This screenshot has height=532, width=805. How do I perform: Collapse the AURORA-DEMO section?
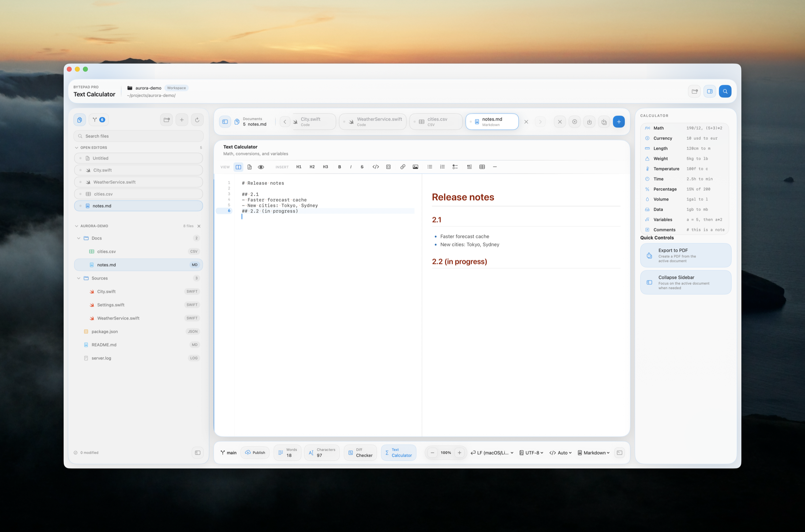pos(76,226)
